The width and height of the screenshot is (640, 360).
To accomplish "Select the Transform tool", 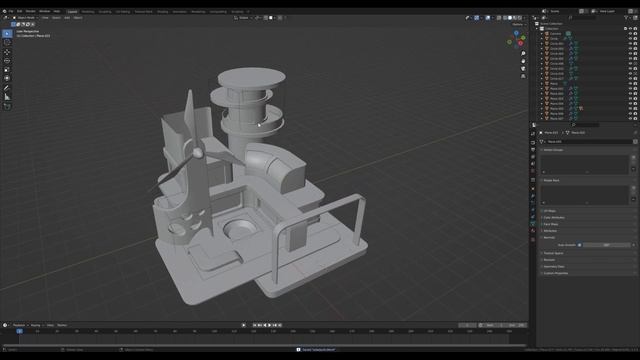I will pyautogui.click(x=7, y=78).
